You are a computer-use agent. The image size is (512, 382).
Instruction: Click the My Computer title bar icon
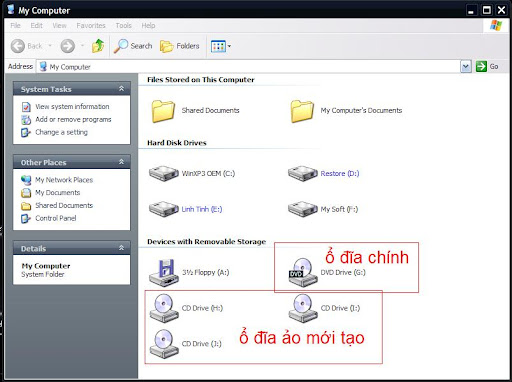click(11, 9)
